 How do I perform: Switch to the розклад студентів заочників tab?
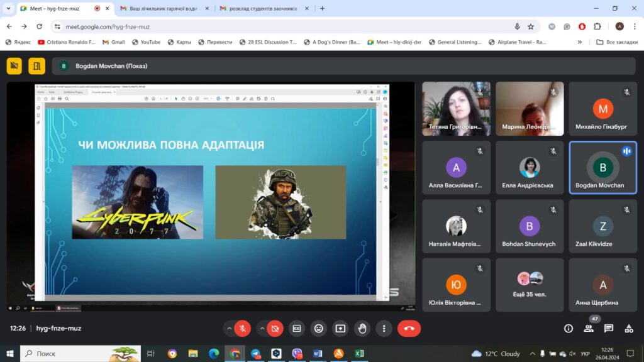tap(263, 9)
